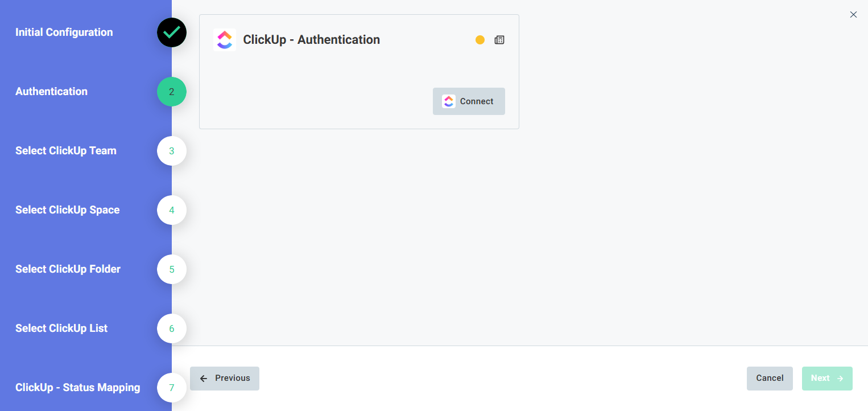Select the step 5 circle
Image resolution: width=868 pixels, height=411 pixels.
tap(172, 269)
